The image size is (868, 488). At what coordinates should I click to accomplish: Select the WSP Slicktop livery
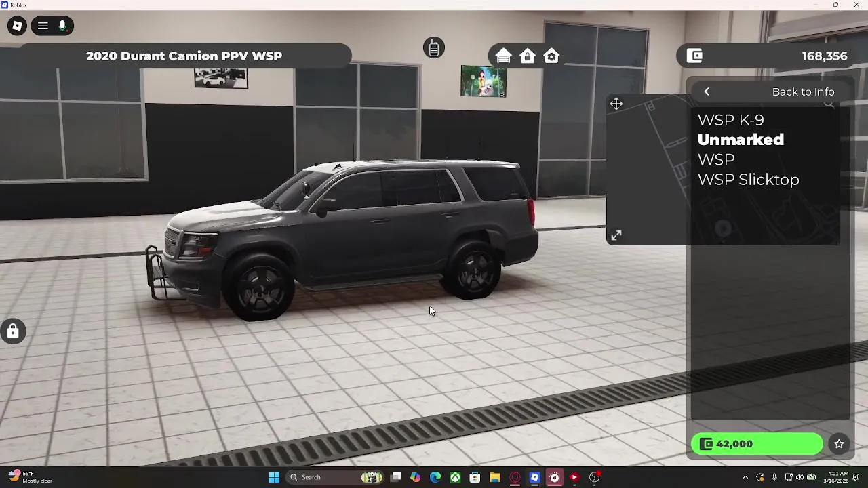click(749, 180)
